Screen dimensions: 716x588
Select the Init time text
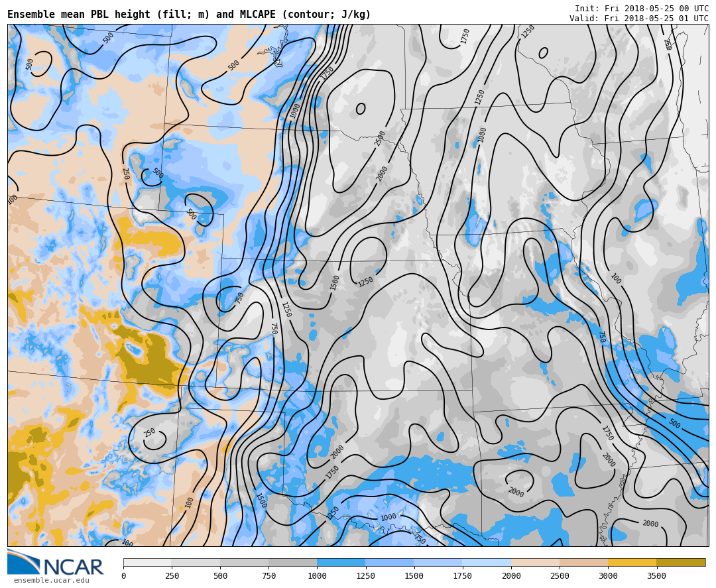tap(641, 9)
